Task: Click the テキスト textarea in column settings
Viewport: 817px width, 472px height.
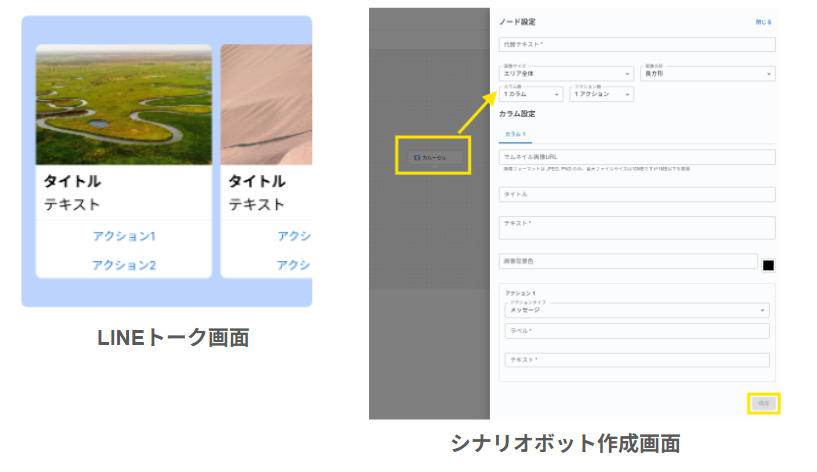Action: [x=636, y=228]
